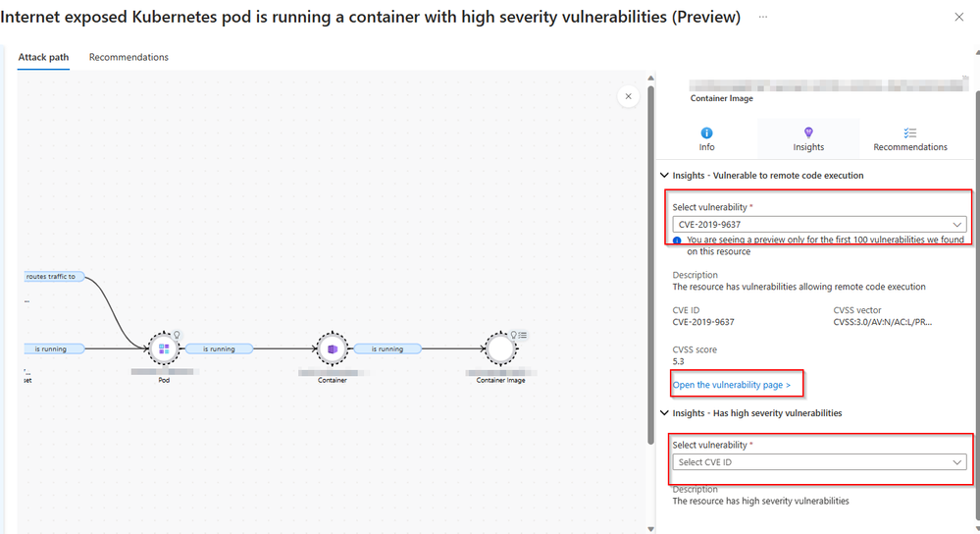Close the attack path graph overlay
The height and width of the screenshot is (534, 980).
[628, 96]
